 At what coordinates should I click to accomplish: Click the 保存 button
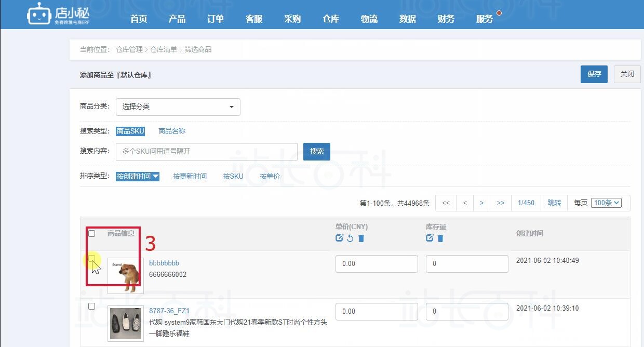point(594,74)
